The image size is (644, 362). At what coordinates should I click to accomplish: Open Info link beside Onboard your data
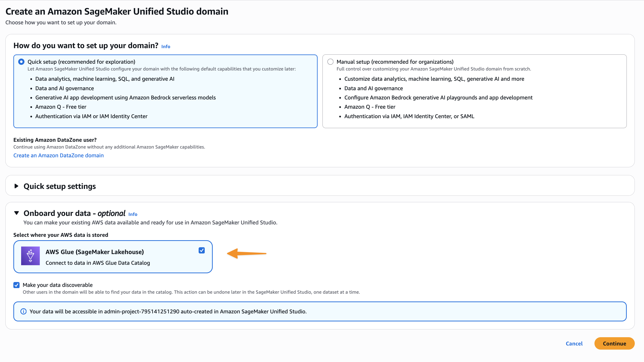(x=133, y=214)
